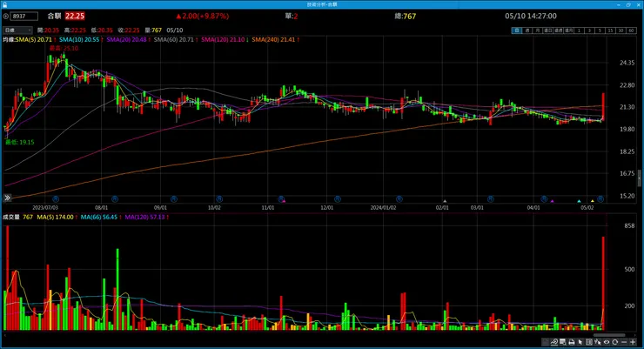
Task: Click the print icon in bottom toolbar
Action: point(572,342)
